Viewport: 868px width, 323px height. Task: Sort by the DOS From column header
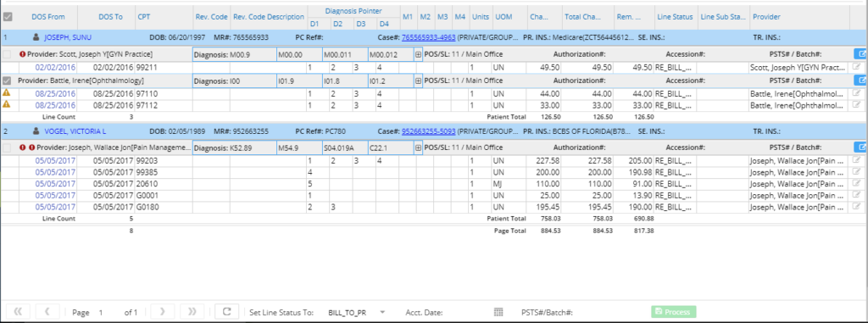click(x=48, y=17)
